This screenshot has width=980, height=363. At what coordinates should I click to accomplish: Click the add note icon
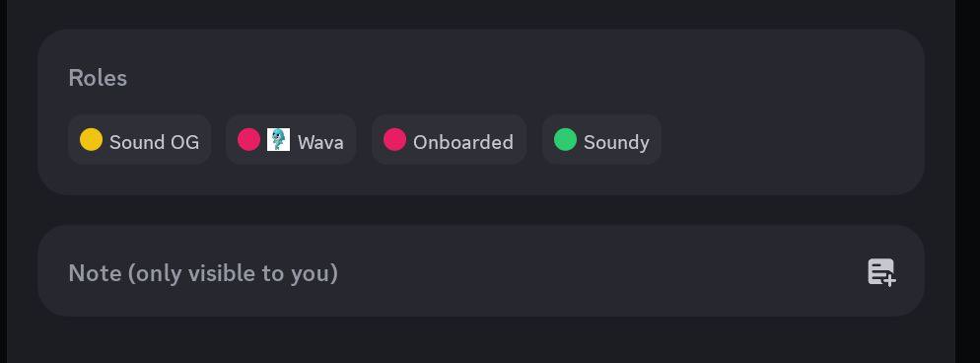(881, 272)
